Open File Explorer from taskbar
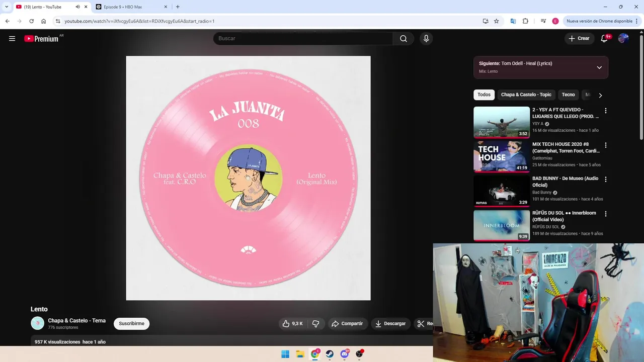Screen dimensions: 644x362 [300, 354]
